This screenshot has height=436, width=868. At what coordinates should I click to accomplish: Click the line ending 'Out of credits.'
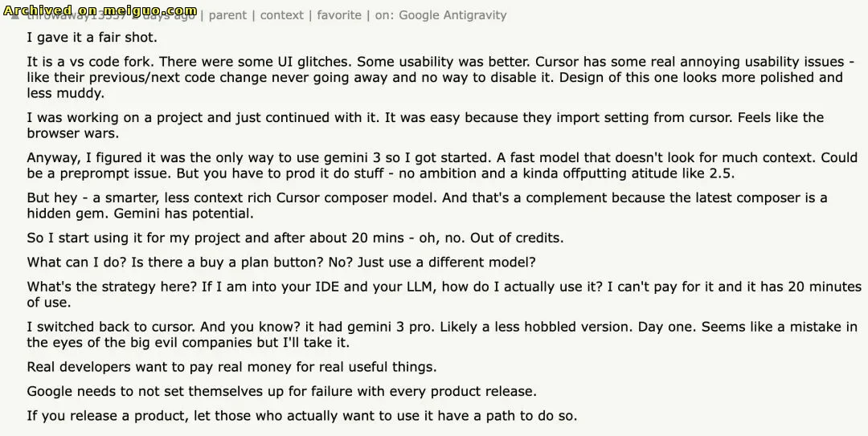coord(295,238)
